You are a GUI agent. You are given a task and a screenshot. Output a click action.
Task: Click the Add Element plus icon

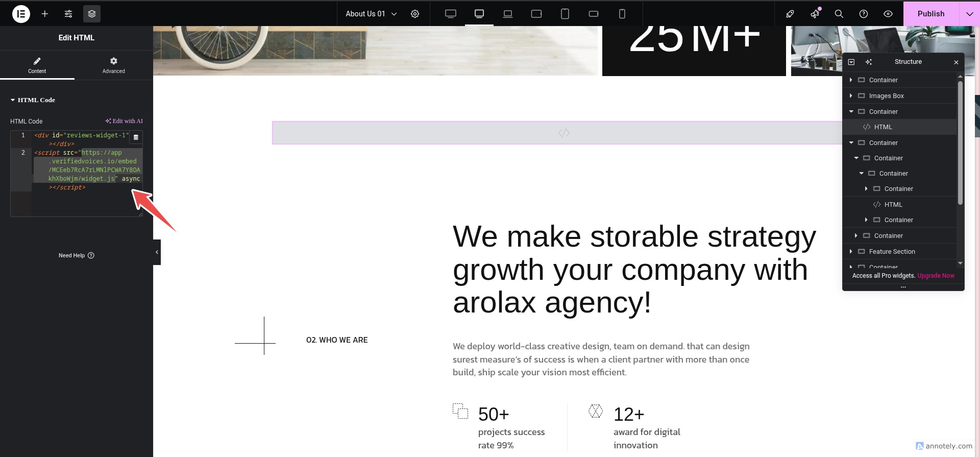pyautogui.click(x=45, y=14)
